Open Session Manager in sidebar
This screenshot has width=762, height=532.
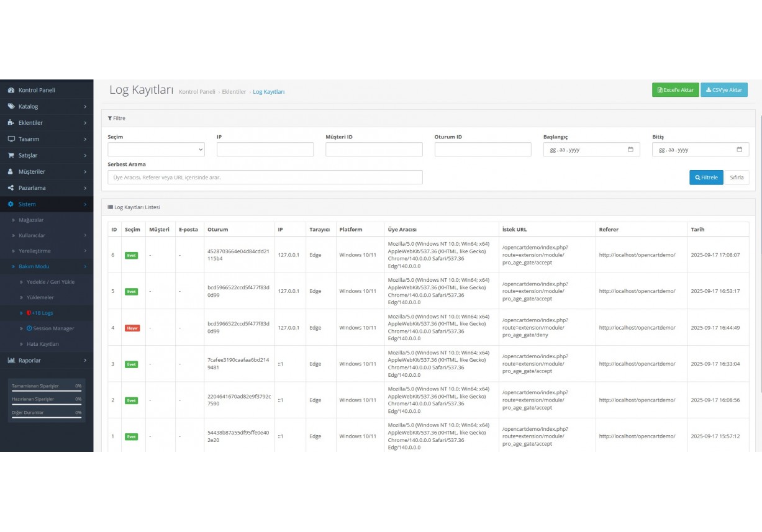pyautogui.click(x=53, y=328)
